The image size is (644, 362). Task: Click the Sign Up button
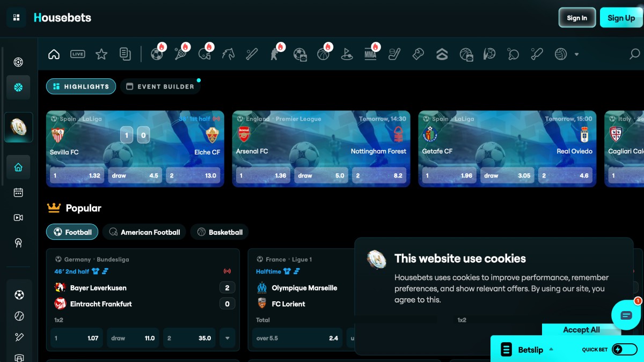point(621,18)
